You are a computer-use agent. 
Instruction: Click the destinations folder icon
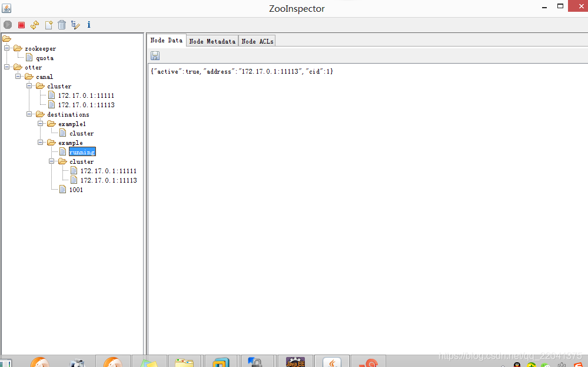click(41, 114)
